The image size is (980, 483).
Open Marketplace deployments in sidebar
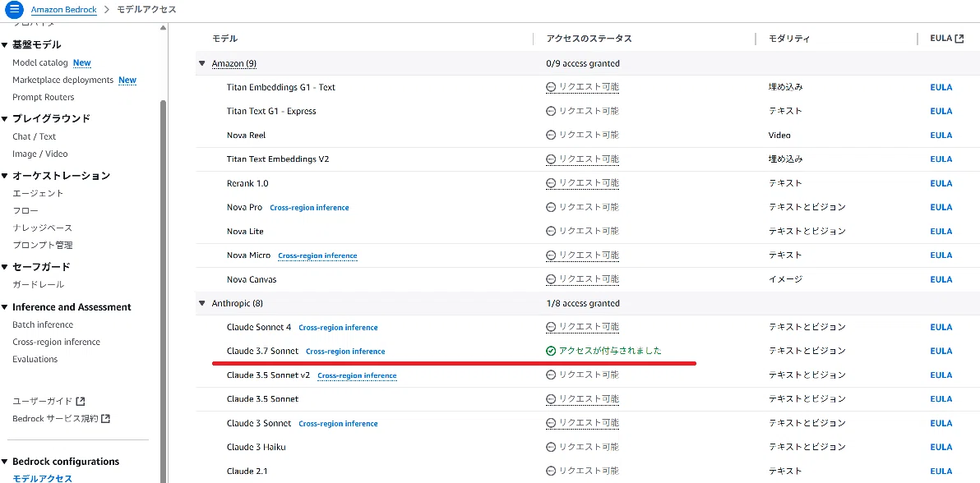click(x=62, y=80)
